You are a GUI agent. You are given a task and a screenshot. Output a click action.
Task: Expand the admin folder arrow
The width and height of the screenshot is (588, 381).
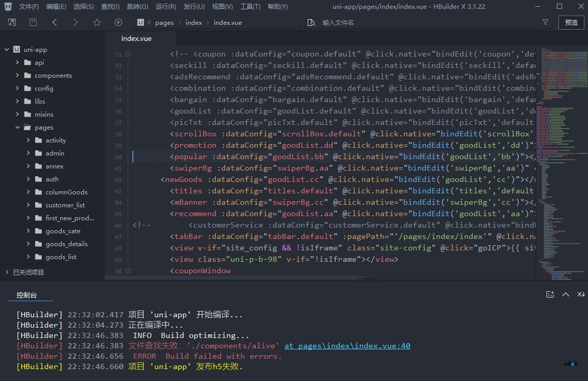(x=28, y=153)
